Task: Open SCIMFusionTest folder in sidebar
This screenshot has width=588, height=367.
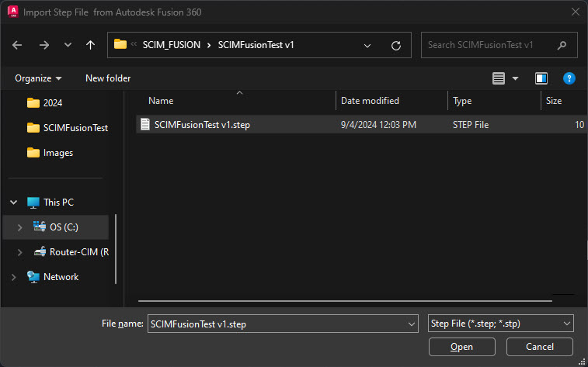Action: click(68, 128)
